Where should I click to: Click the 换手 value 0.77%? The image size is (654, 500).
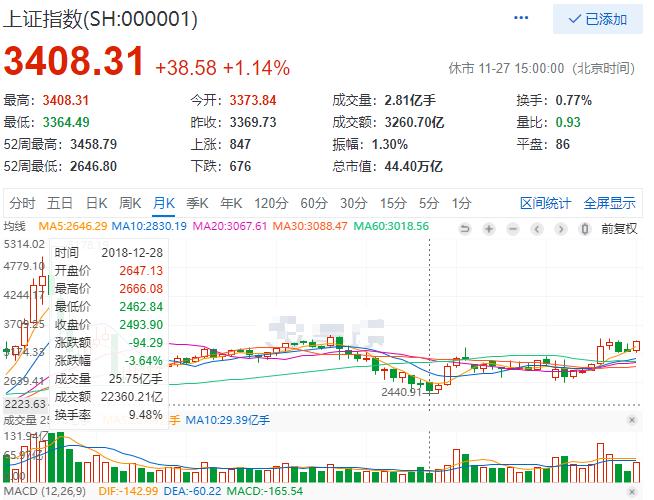pyautogui.click(x=574, y=100)
